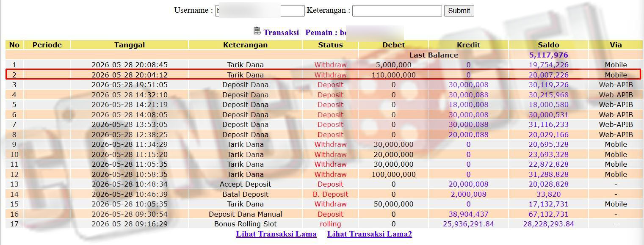Click the Transaksi clipboard icon
Viewport: 644px width, 245px height.
257,31
